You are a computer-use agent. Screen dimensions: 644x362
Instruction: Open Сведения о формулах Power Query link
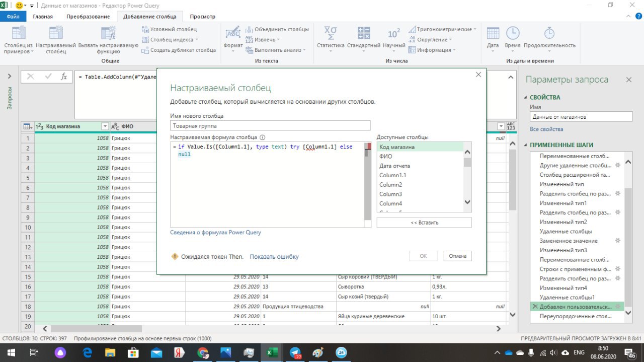(x=215, y=233)
